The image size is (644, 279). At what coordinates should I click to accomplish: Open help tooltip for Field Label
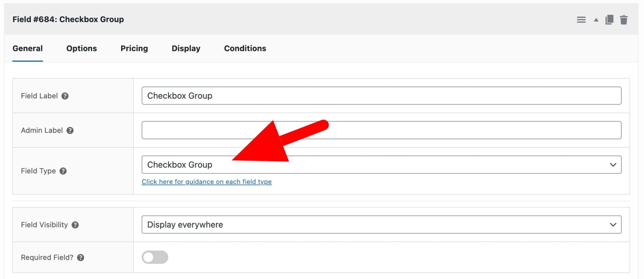tap(65, 96)
